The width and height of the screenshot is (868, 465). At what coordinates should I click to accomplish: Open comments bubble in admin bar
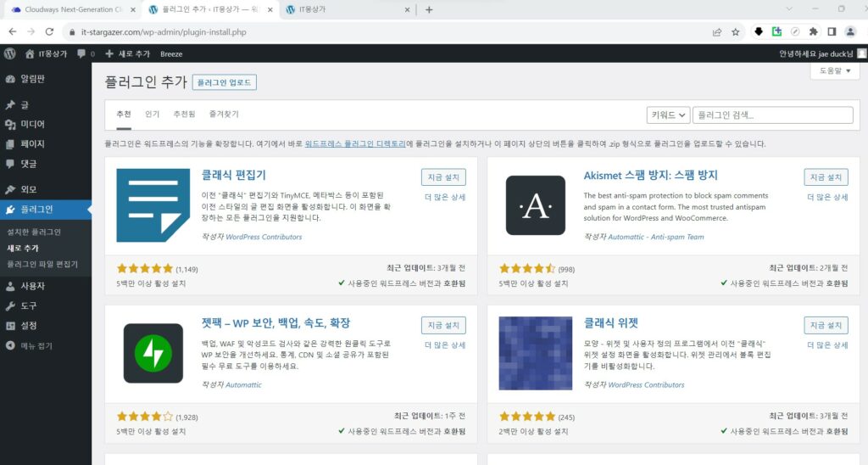[x=86, y=53]
